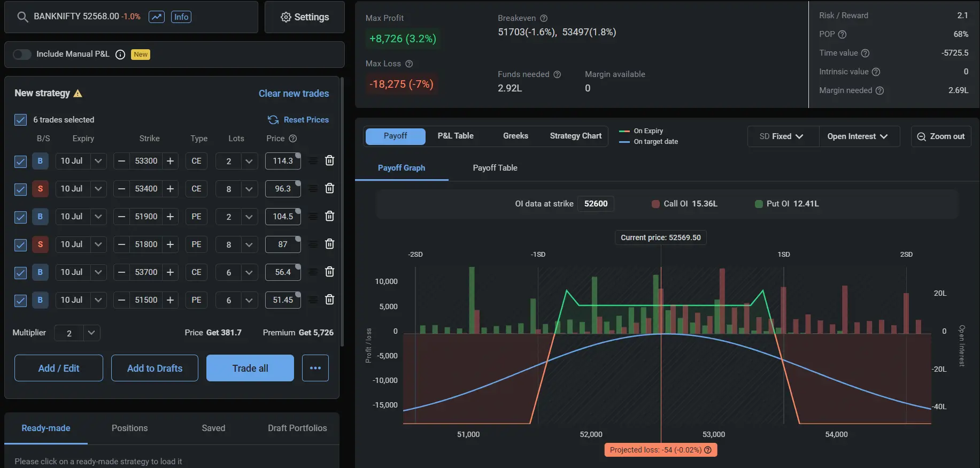
Task: Open the chart icon next to BANKNIFTY price
Action: click(157, 17)
